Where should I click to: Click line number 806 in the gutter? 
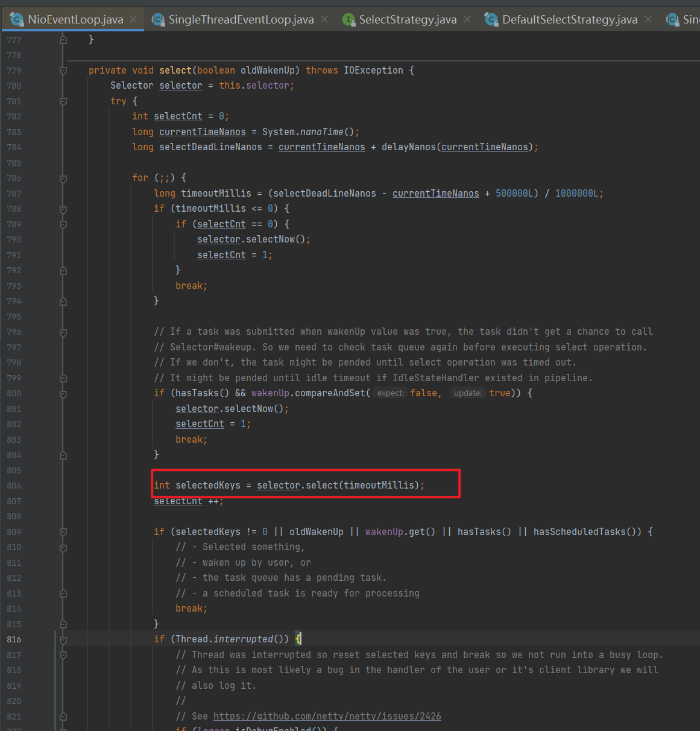tap(14, 486)
